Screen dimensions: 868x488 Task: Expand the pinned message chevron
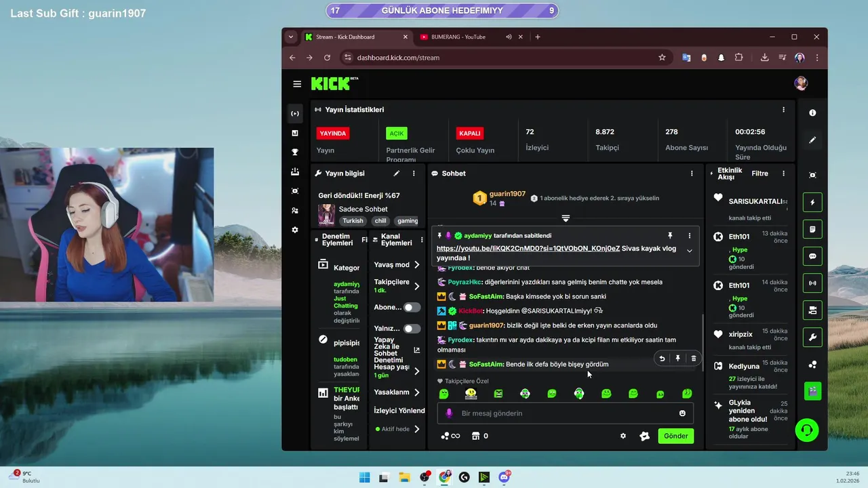690,250
